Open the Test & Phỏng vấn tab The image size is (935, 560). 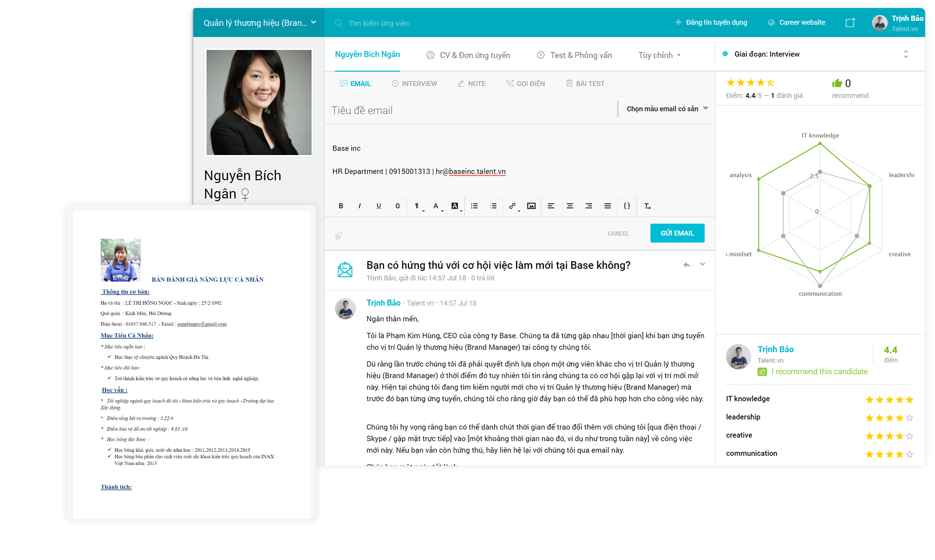574,55
